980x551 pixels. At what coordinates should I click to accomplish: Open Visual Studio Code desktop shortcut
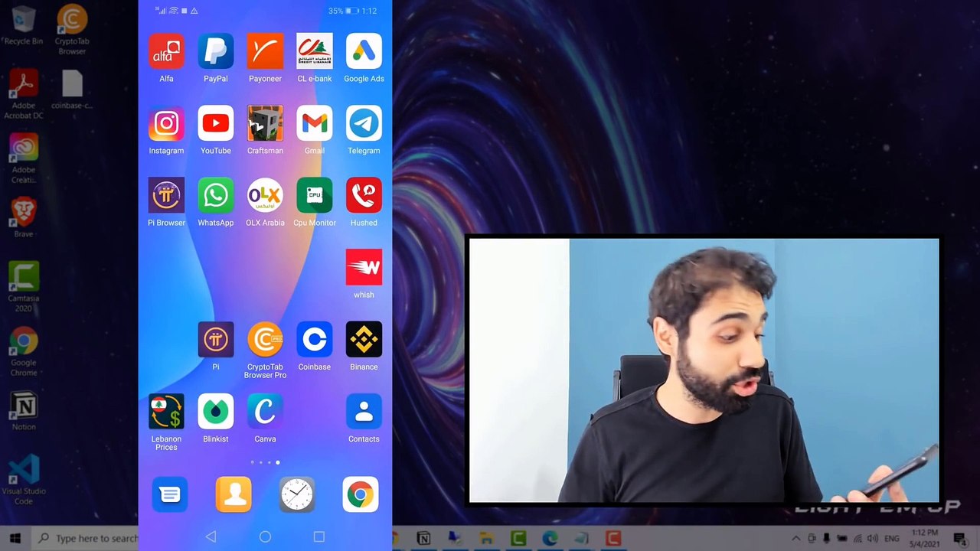24,481
